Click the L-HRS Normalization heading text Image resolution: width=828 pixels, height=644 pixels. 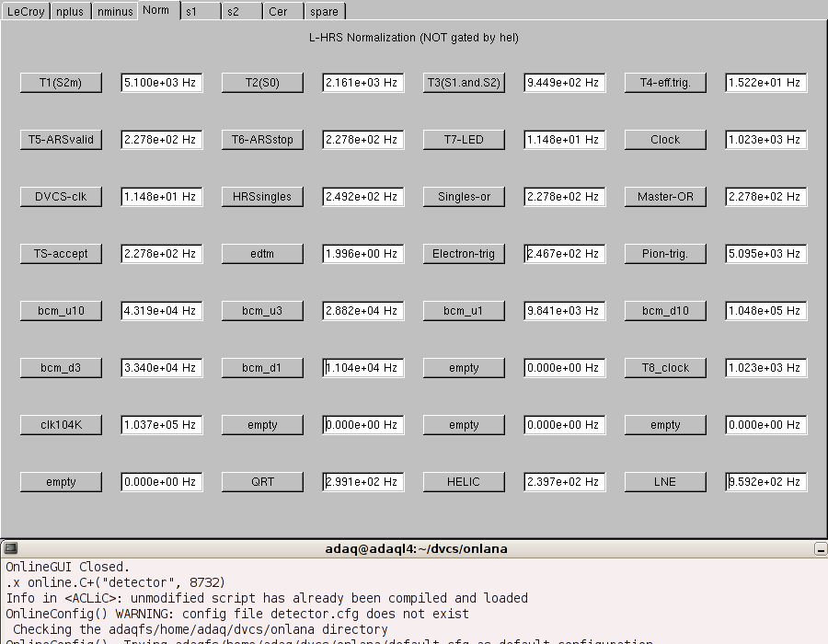click(x=413, y=38)
